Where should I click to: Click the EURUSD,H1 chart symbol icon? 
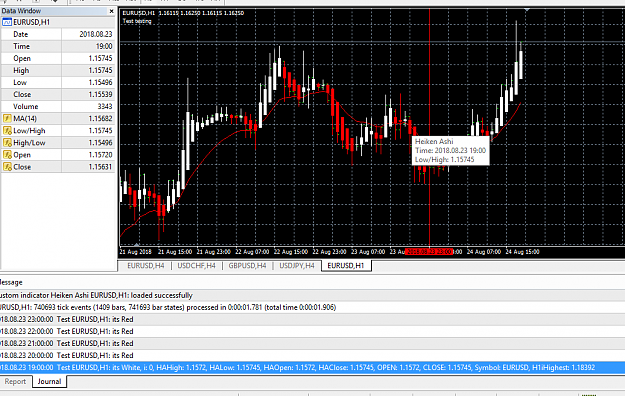pyautogui.click(x=7, y=22)
